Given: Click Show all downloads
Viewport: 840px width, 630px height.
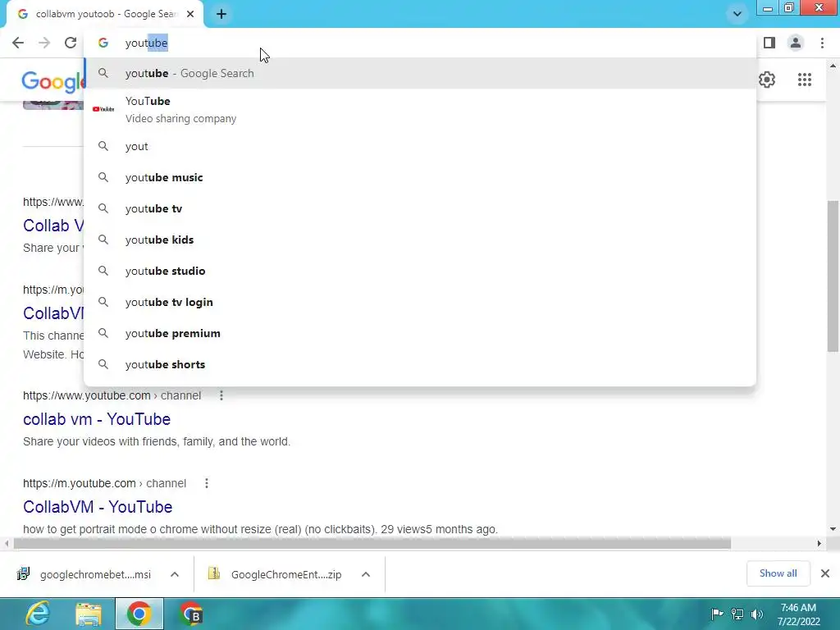Looking at the screenshot, I should pos(778,573).
